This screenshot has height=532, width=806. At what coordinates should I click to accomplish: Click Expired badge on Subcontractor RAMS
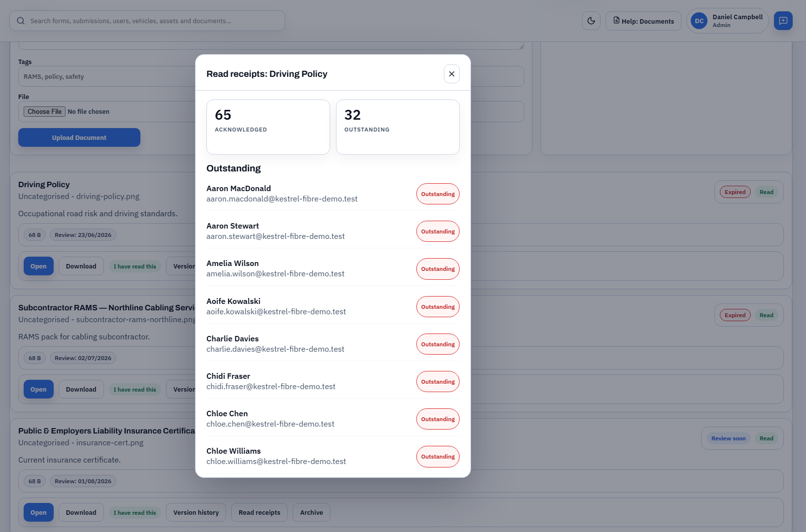coord(735,315)
